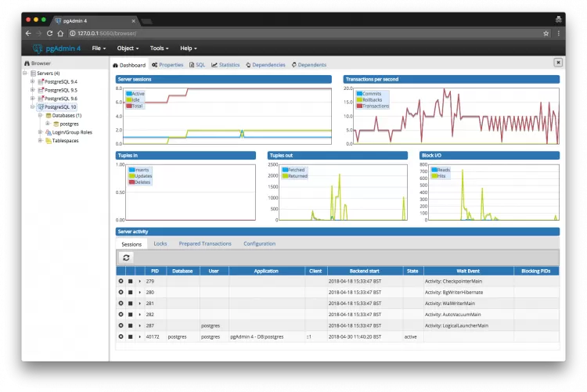The width and height of the screenshot is (587, 392).
Task: Click the Commits legend swatch
Action: point(359,94)
